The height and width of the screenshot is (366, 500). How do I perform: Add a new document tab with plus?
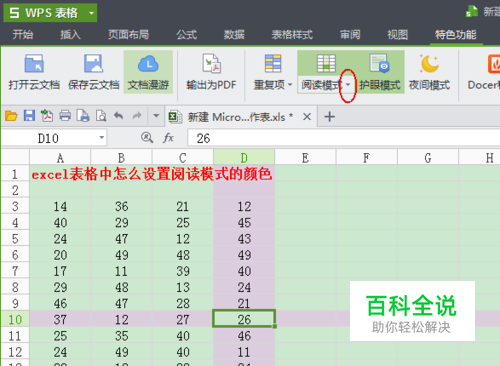329,117
